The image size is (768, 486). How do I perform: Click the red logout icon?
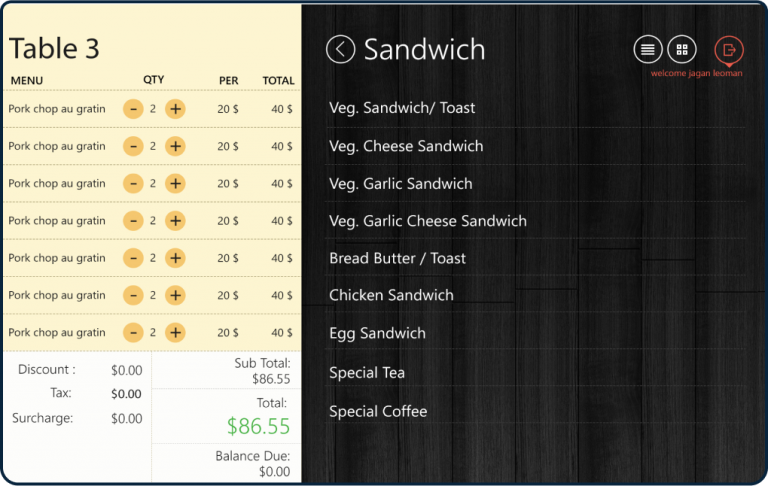coord(729,50)
